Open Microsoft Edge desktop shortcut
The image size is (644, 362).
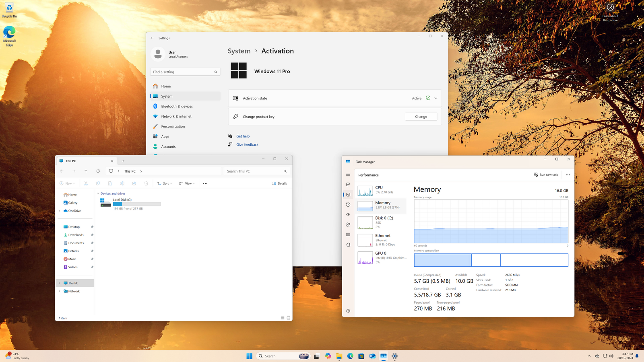[9, 36]
